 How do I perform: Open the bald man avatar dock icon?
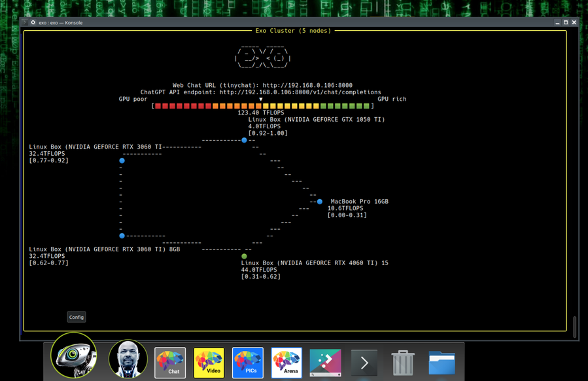point(128,359)
